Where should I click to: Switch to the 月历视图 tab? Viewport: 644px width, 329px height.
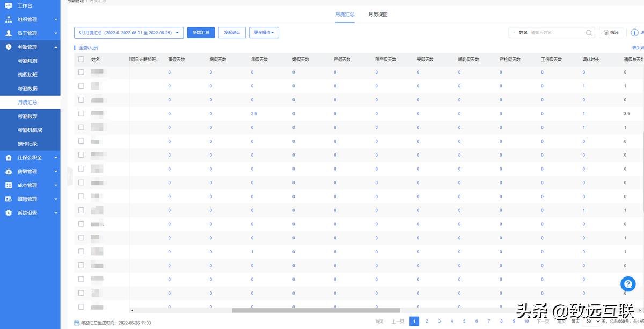(378, 14)
